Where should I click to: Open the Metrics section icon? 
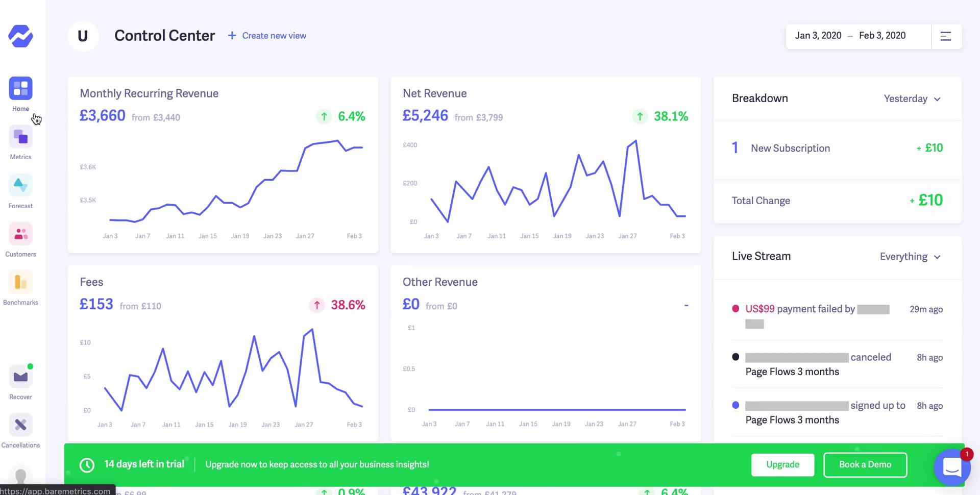pos(20,137)
